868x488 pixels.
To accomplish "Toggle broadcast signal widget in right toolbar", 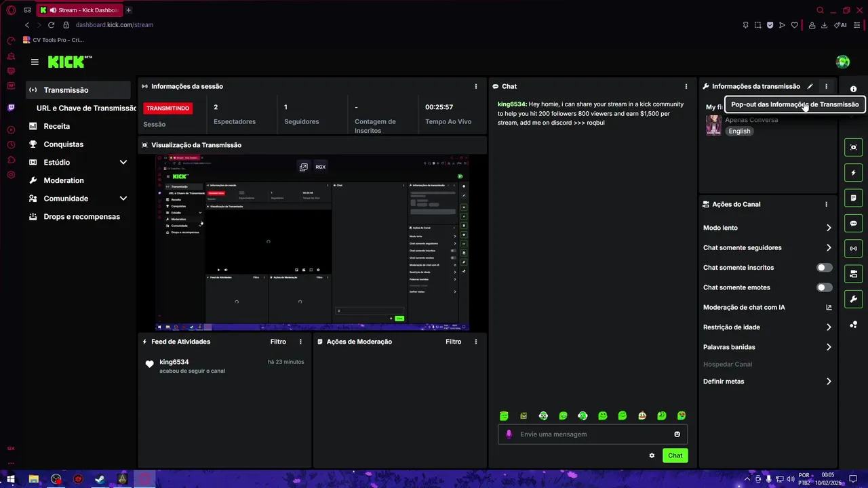I will [x=853, y=249].
